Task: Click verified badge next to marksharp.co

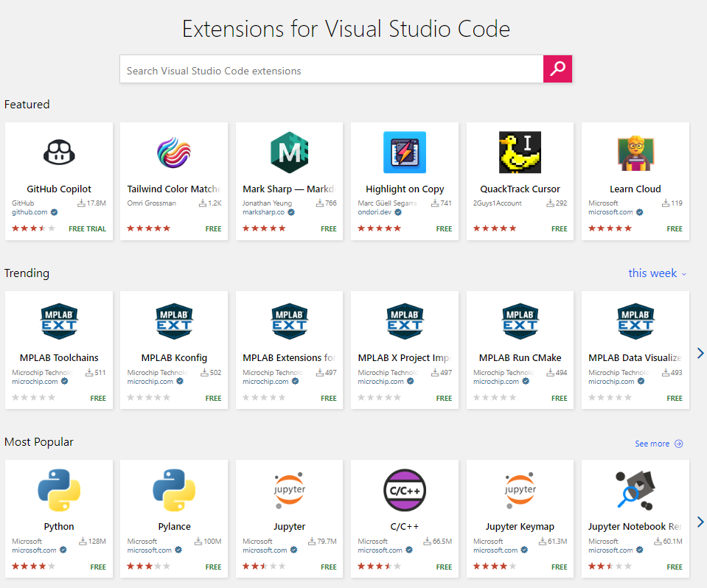Action: coord(291,212)
